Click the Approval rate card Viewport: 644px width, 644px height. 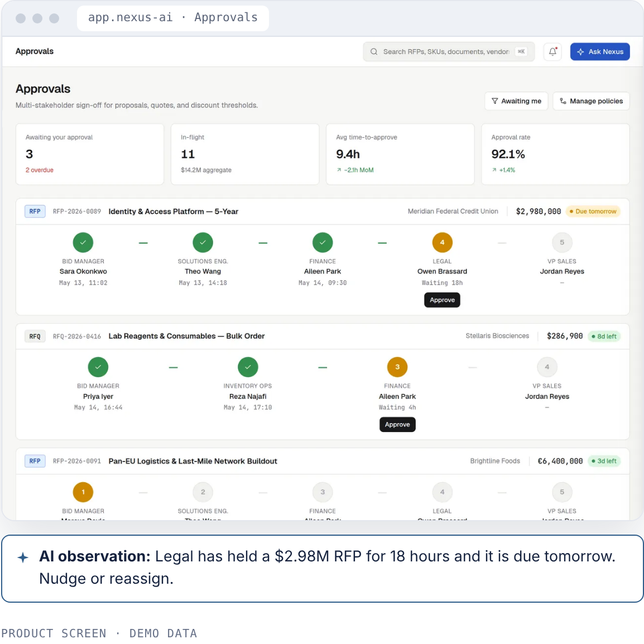[555, 154]
